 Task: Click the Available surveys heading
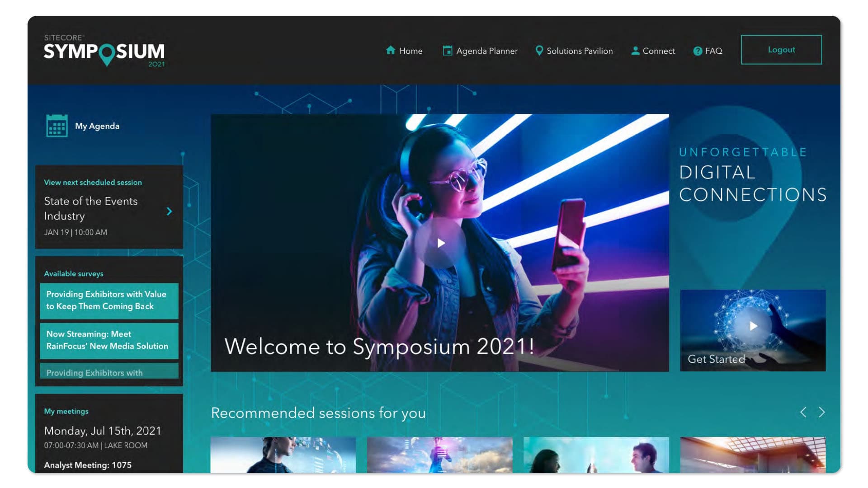74,273
